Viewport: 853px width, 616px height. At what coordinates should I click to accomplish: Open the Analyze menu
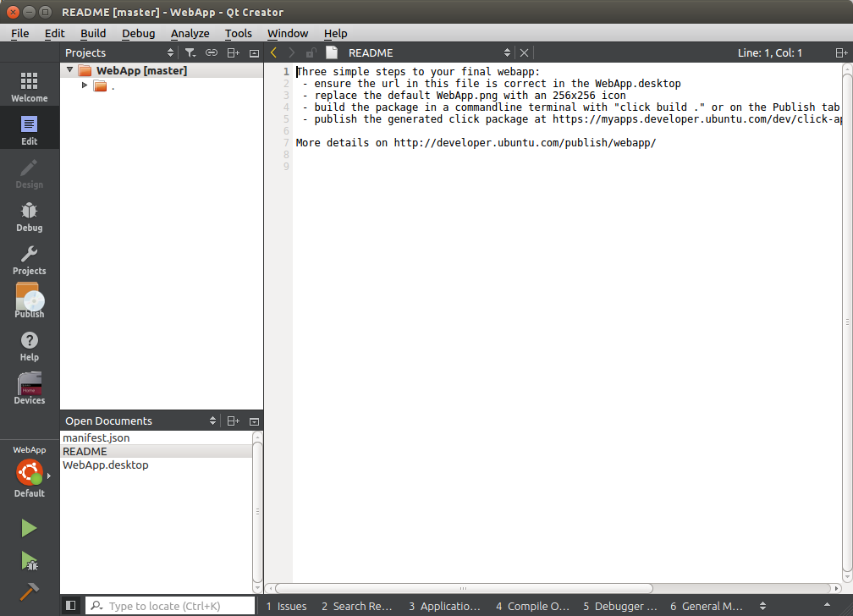click(190, 33)
